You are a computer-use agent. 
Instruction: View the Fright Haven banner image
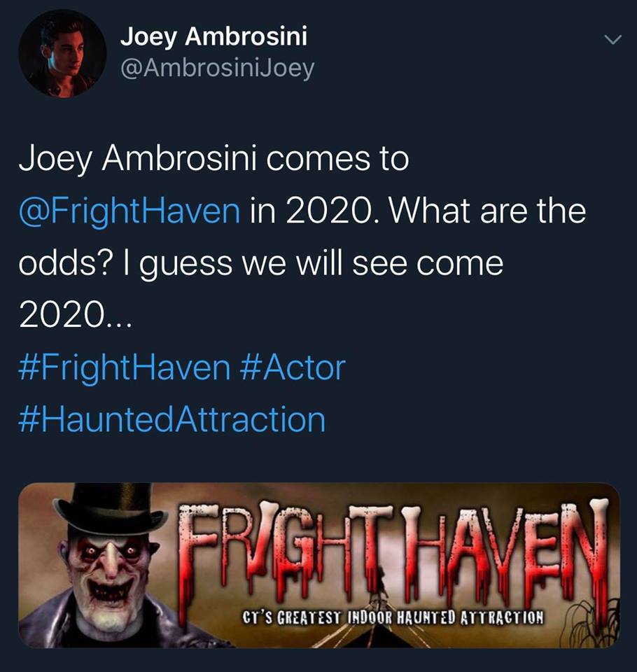(319, 566)
